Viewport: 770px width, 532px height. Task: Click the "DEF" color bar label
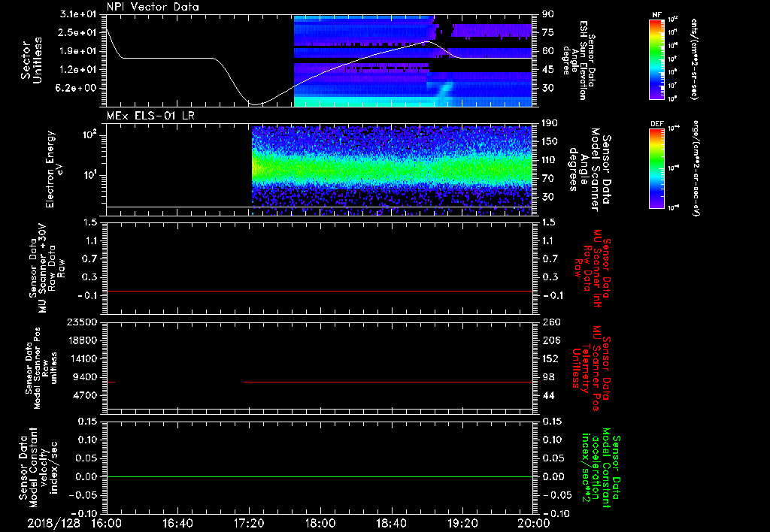656,124
